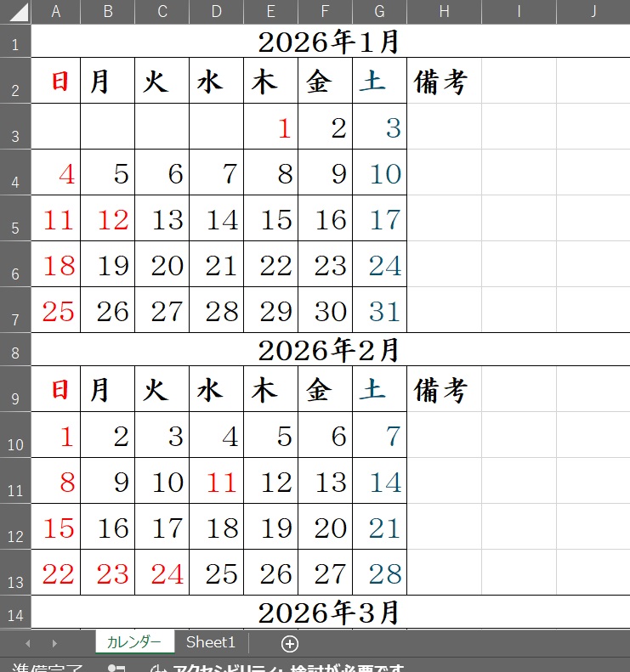
Task: Select row 8 header
Action: coord(15,349)
